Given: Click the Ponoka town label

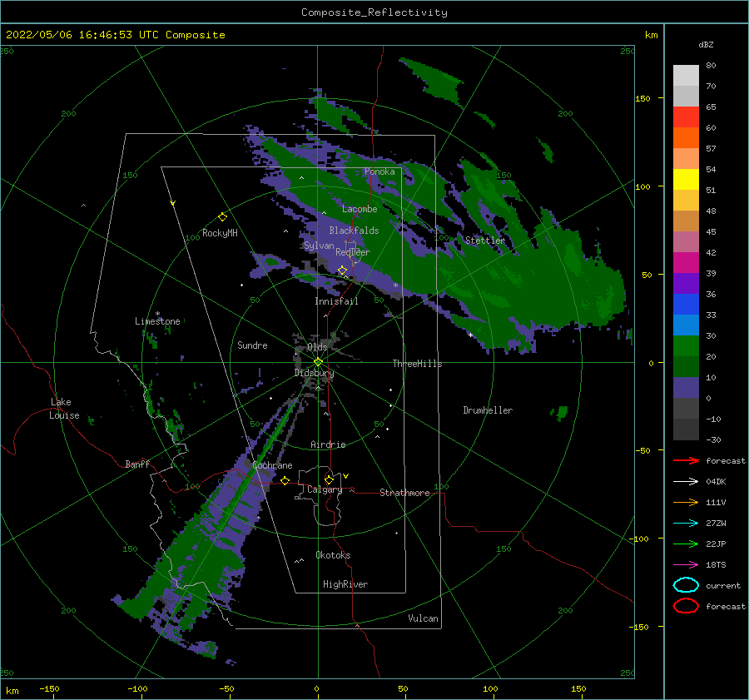Looking at the screenshot, I should point(379,172).
